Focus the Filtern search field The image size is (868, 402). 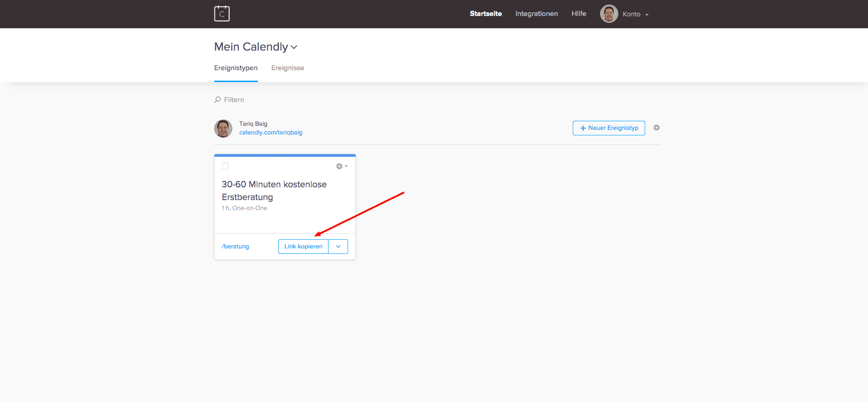pos(234,100)
